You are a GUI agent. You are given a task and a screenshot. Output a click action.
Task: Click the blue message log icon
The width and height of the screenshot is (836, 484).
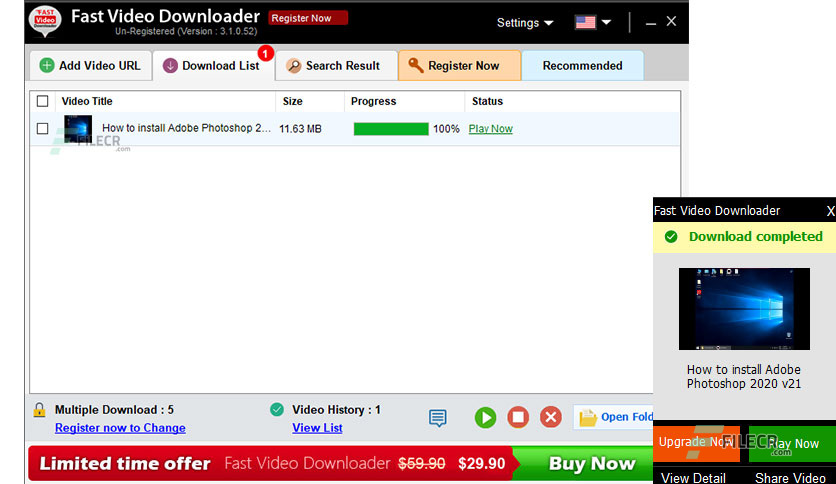tap(438, 418)
